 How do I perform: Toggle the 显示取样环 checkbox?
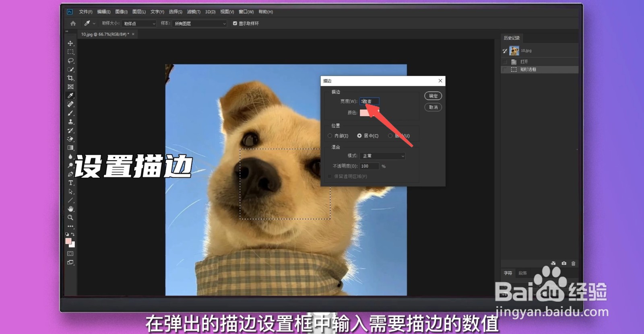pyautogui.click(x=235, y=23)
